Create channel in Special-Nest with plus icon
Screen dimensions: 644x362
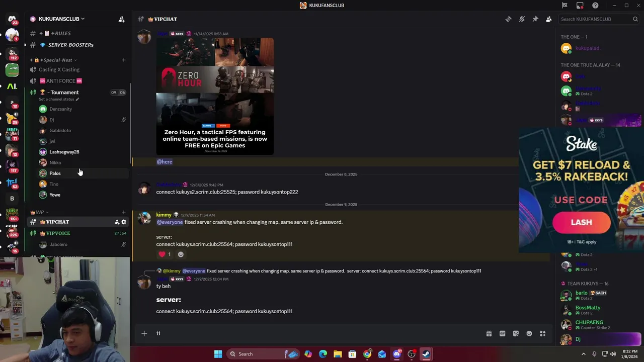click(124, 60)
